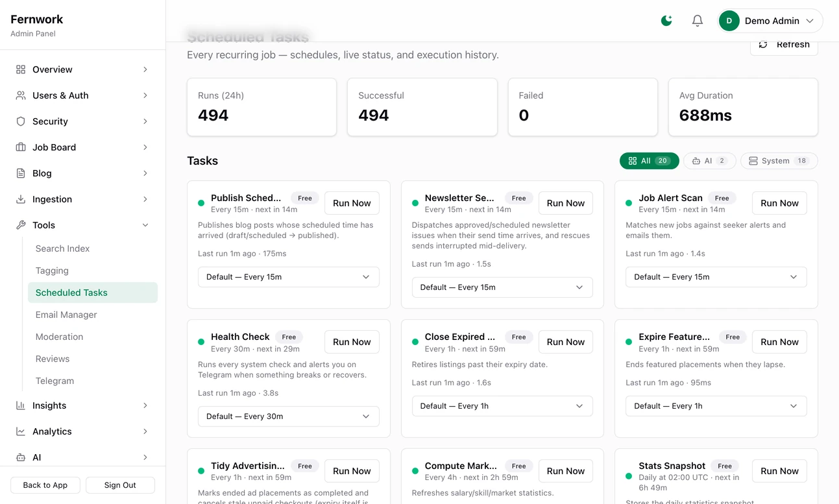Run Close Expired task now
Image resolution: width=839 pixels, height=504 pixels.
pos(566,342)
